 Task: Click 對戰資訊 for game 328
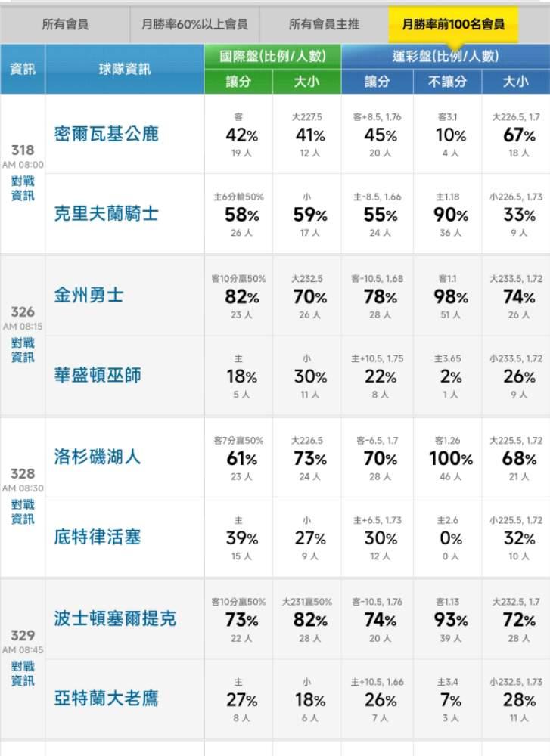23,512
